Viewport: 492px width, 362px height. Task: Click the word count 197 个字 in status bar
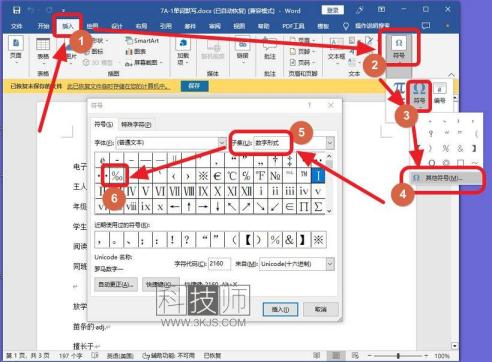(x=71, y=356)
